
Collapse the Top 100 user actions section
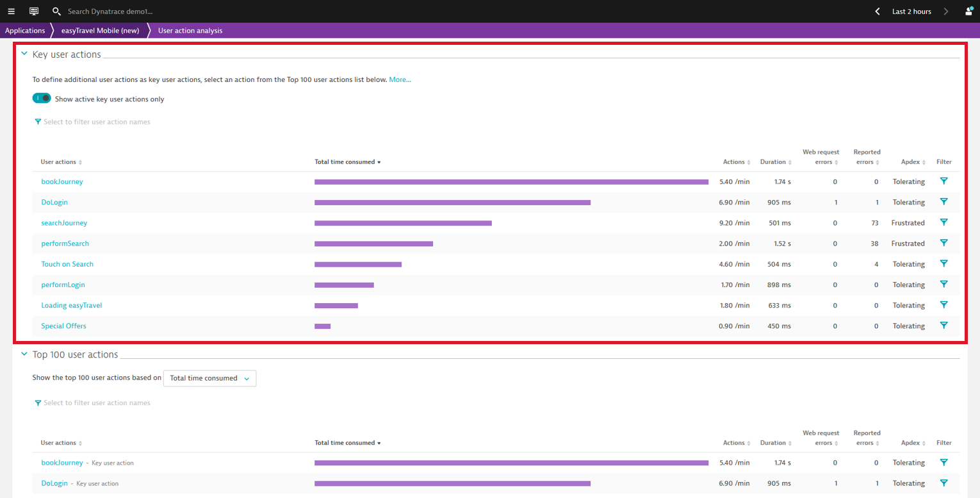click(x=24, y=354)
